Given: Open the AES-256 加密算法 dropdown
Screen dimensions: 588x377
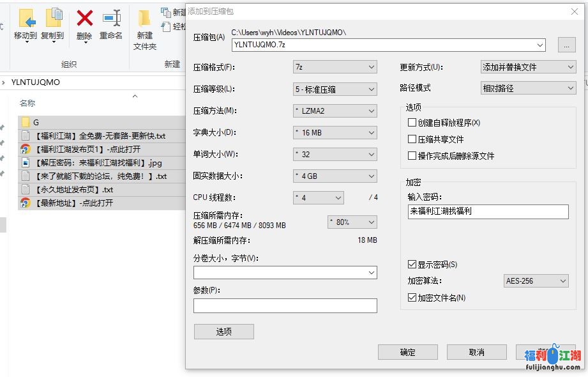Looking at the screenshot, I should (x=562, y=281).
